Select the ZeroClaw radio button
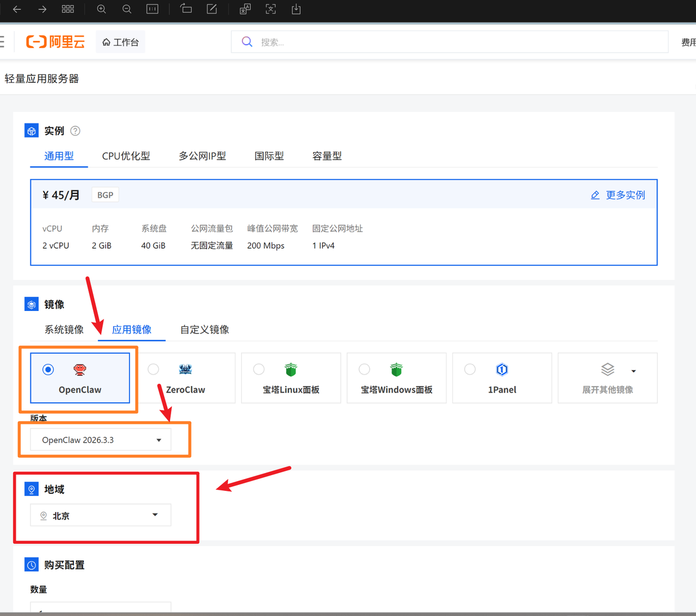Viewport: 696px width, 616px height. point(153,370)
